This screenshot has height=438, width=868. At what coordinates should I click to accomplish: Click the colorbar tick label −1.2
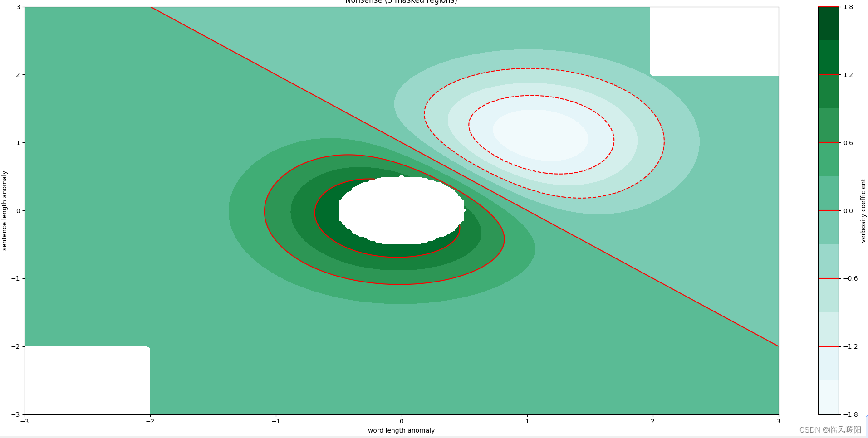[850, 346]
